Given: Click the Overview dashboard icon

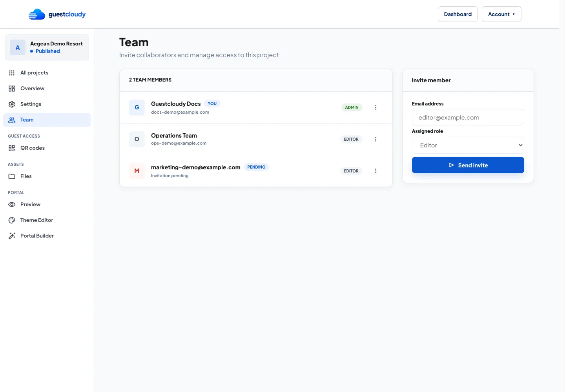Looking at the screenshot, I should (12, 89).
